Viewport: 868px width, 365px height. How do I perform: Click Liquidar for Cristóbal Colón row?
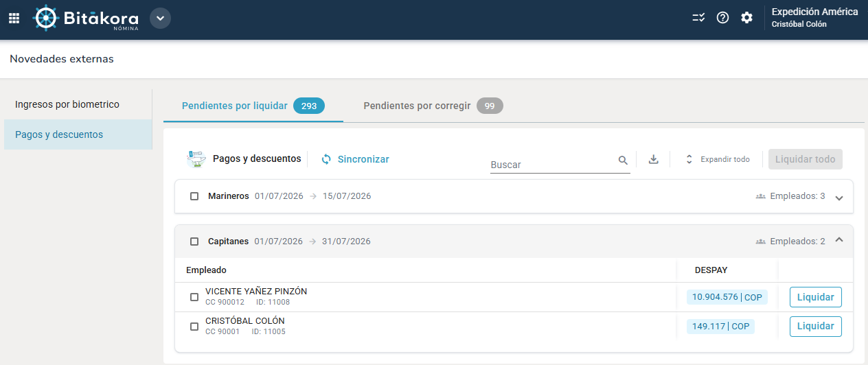pos(815,326)
